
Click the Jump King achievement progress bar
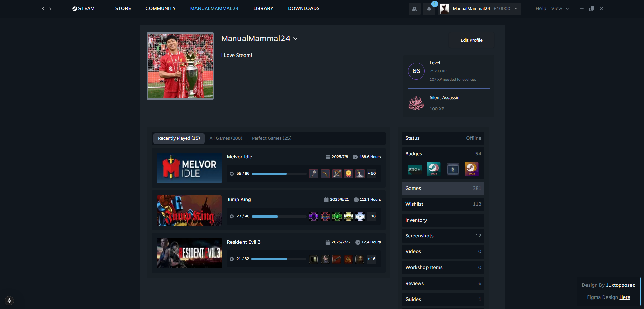(279, 216)
